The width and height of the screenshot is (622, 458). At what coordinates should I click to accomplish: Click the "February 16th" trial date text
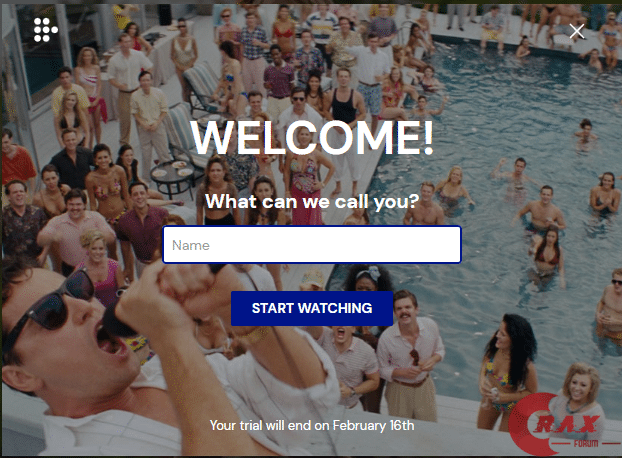tap(373, 425)
